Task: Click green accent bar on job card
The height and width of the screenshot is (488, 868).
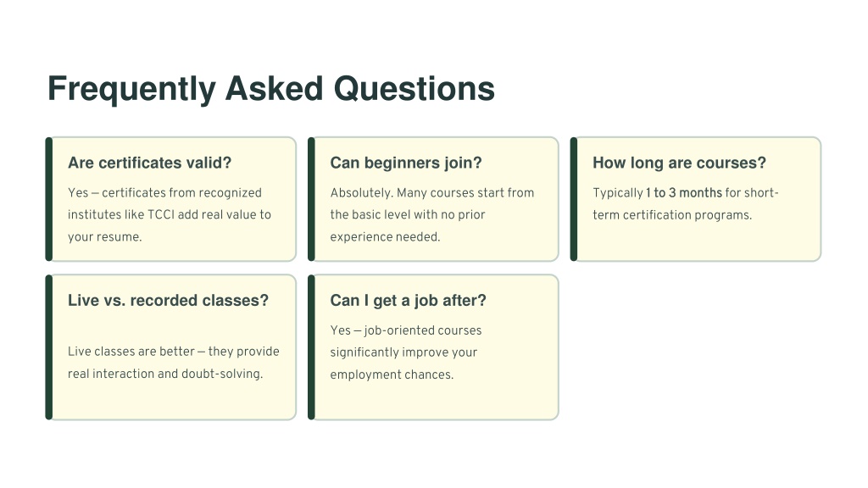Action: (x=311, y=347)
